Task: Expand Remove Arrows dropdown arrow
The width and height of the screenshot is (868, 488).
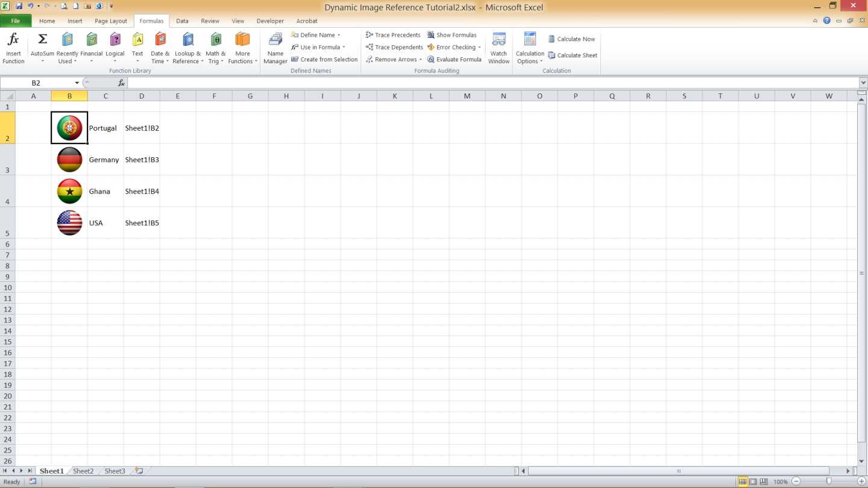Action: click(x=420, y=59)
